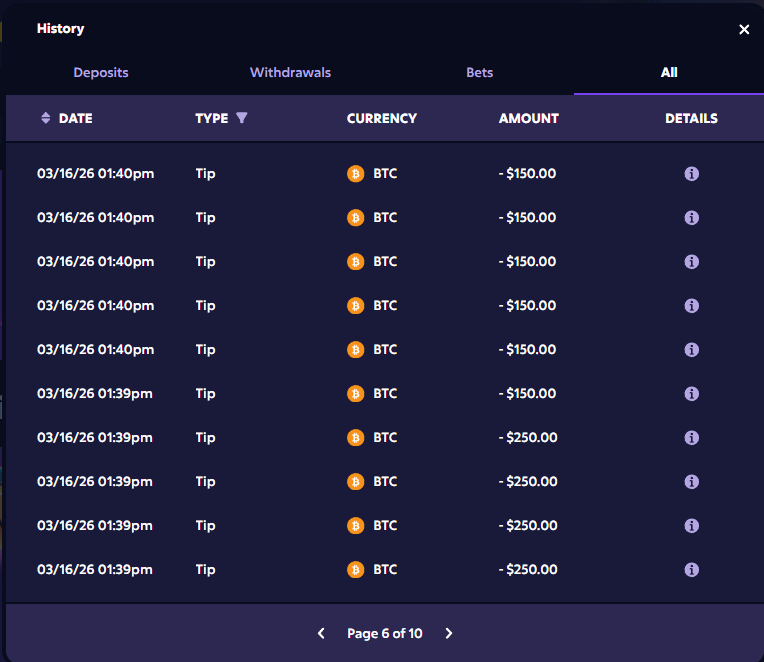Click the Bitcoin coin icon in third row
This screenshot has height=662, width=764.
pos(356,262)
